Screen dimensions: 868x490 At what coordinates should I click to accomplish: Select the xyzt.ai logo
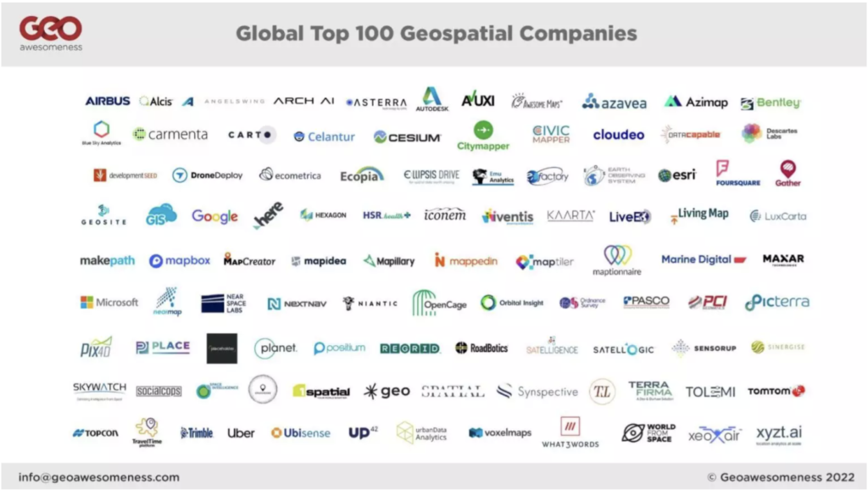pos(779,434)
